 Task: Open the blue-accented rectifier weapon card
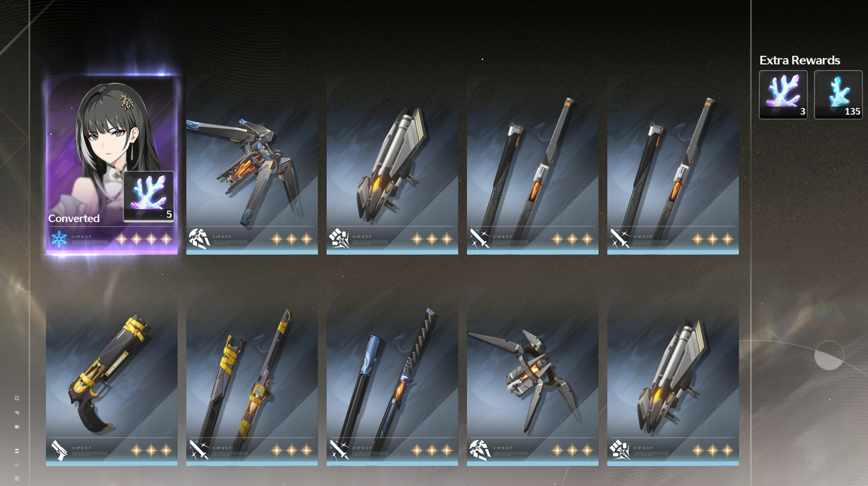(x=252, y=165)
